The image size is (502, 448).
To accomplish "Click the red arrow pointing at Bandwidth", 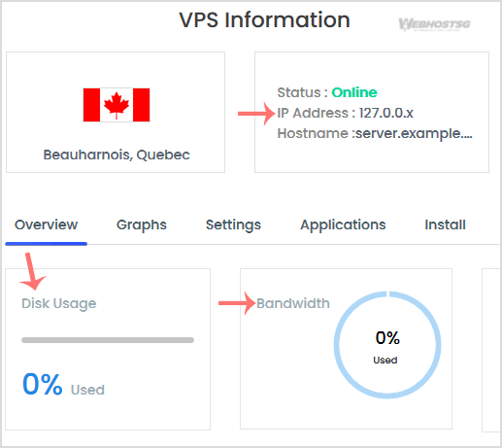I will click(237, 303).
